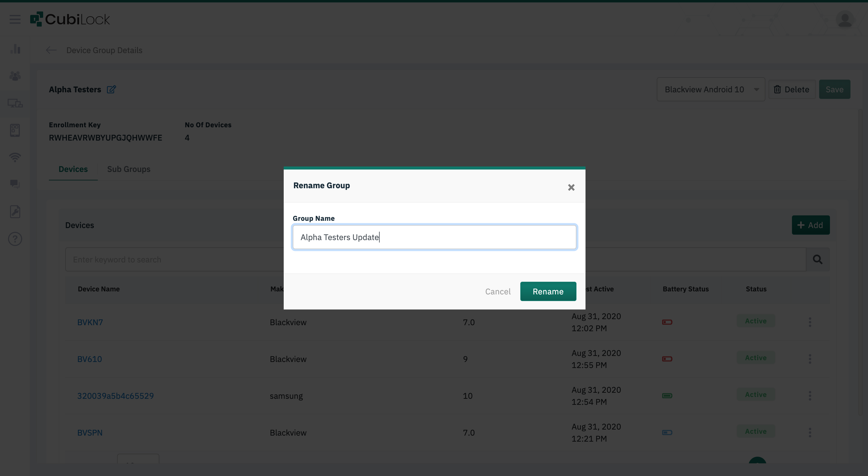Screen dimensions: 868x476
Task: Click the edit pencil next to Alpha Testers
Action: tap(111, 89)
